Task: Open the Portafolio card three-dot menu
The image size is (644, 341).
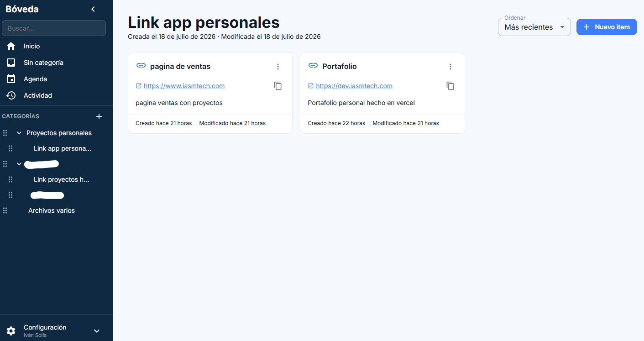Action: coord(450,67)
